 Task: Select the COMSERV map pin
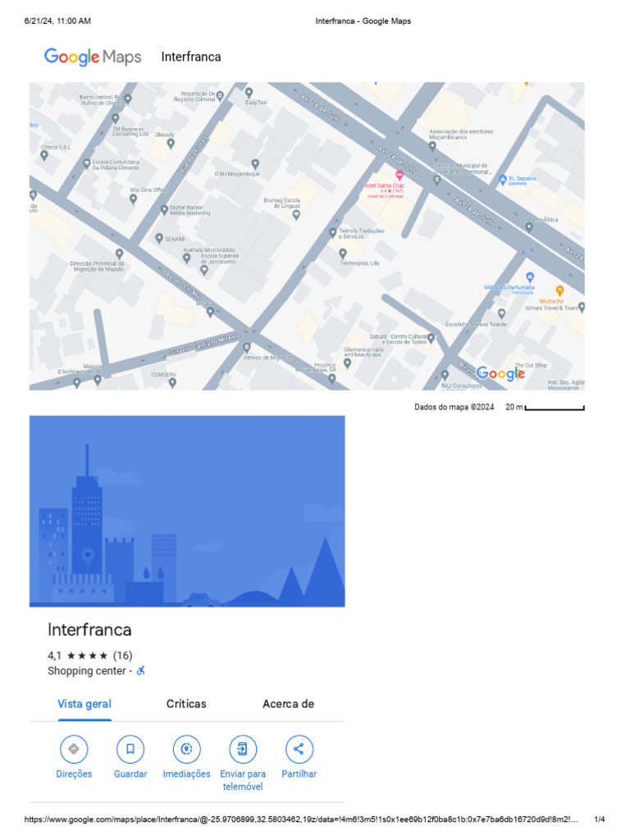[172, 383]
